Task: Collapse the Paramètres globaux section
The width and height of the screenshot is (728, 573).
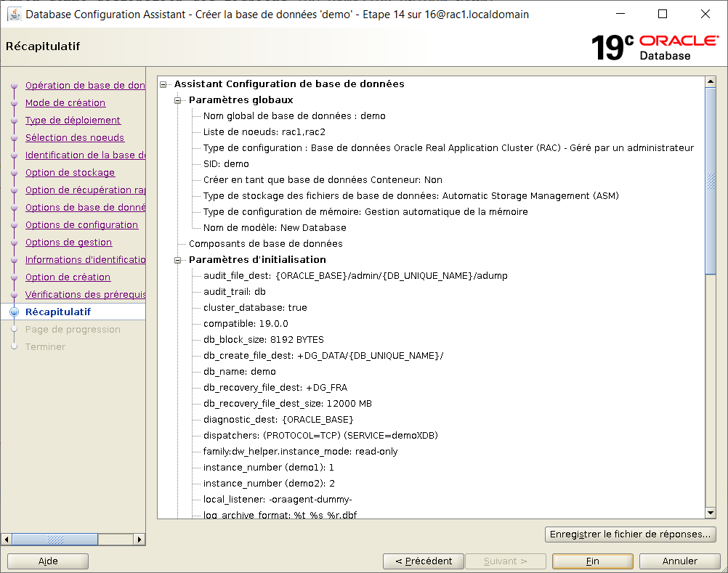Action: coord(177,100)
